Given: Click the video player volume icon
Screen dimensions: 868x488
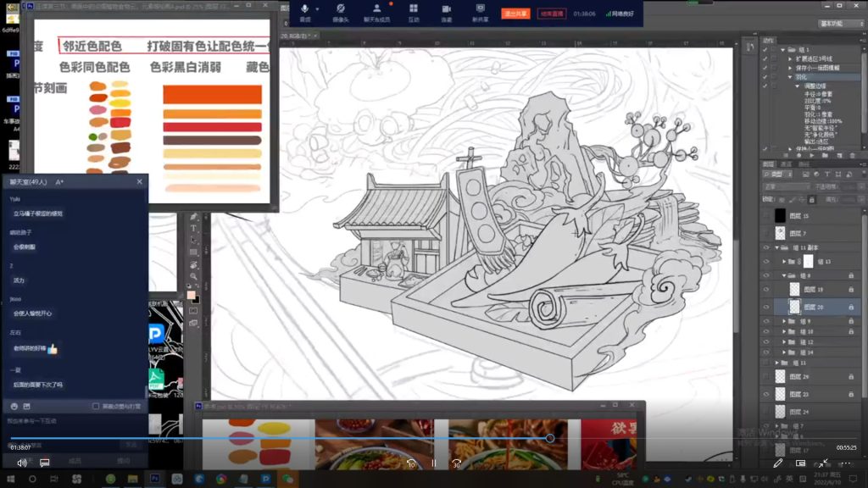Looking at the screenshot, I should click(x=22, y=463).
